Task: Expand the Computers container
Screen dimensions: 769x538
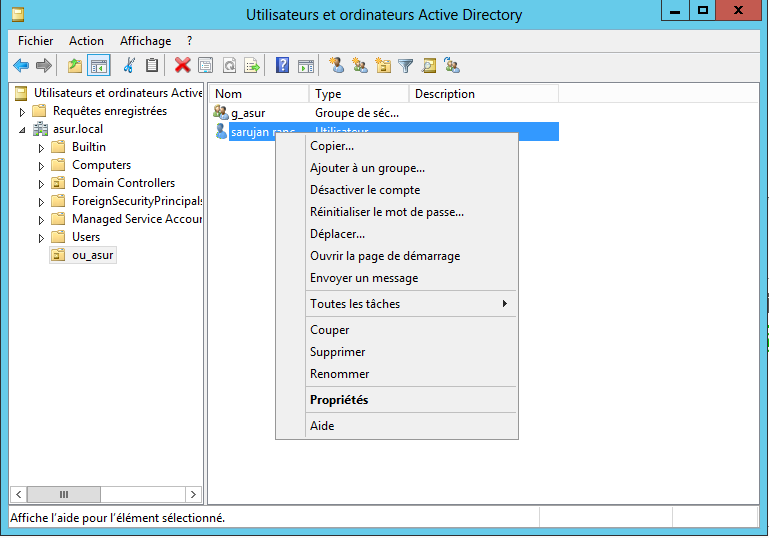Action: click(x=41, y=166)
